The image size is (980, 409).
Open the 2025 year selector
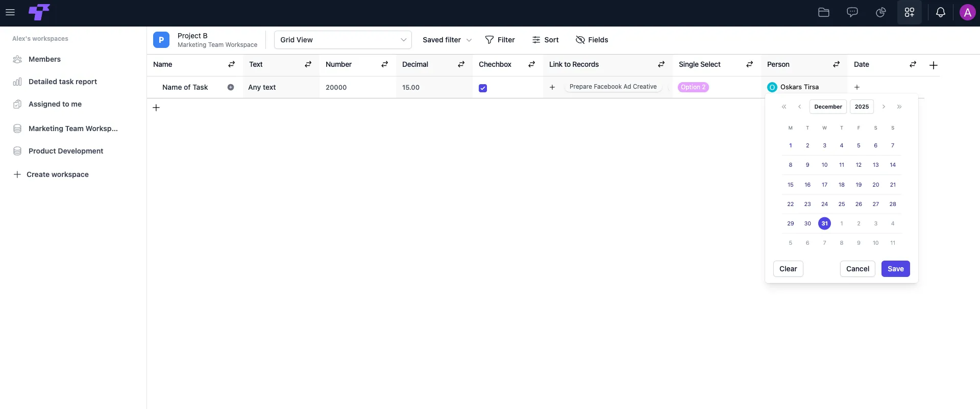pos(862,107)
